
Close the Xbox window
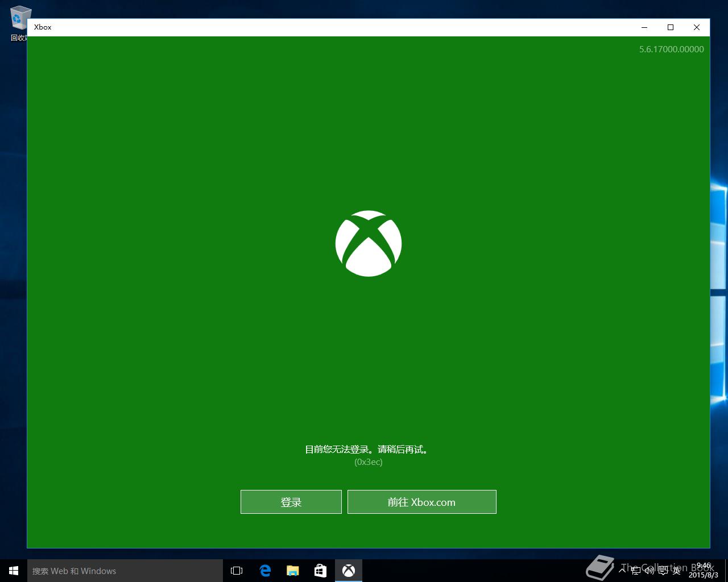697,27
